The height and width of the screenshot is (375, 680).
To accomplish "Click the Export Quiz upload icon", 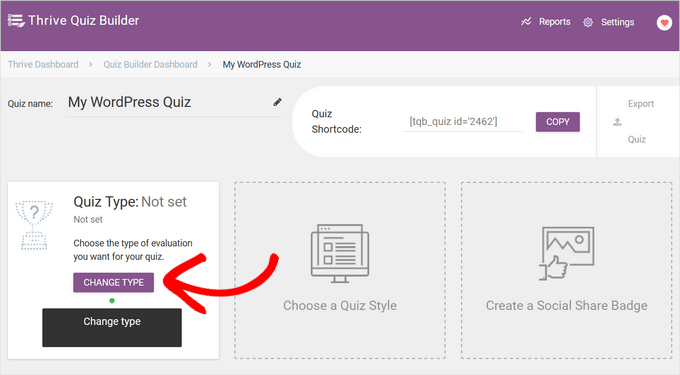I will click(x=617, y=122).
